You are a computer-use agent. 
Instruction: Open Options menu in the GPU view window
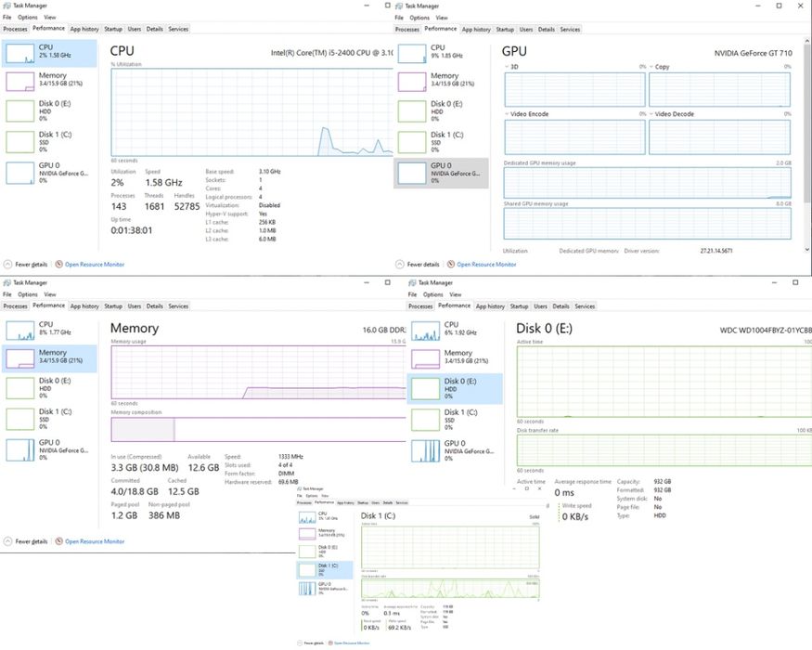click(419, 18)
